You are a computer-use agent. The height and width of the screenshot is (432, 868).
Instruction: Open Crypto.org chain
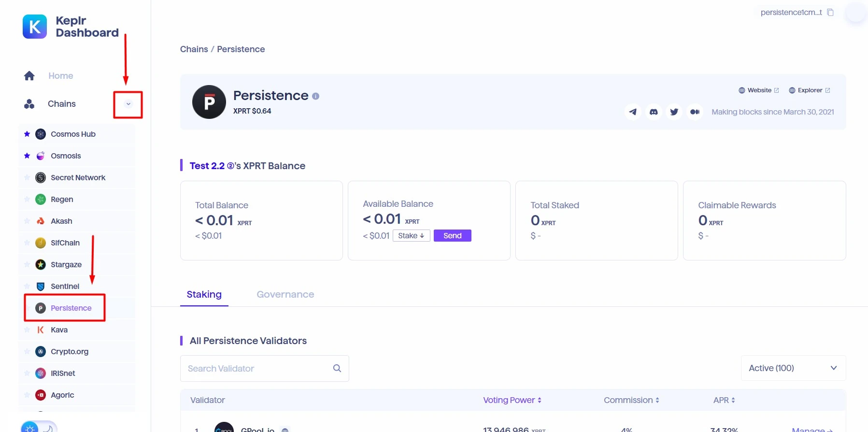point(70,351)
